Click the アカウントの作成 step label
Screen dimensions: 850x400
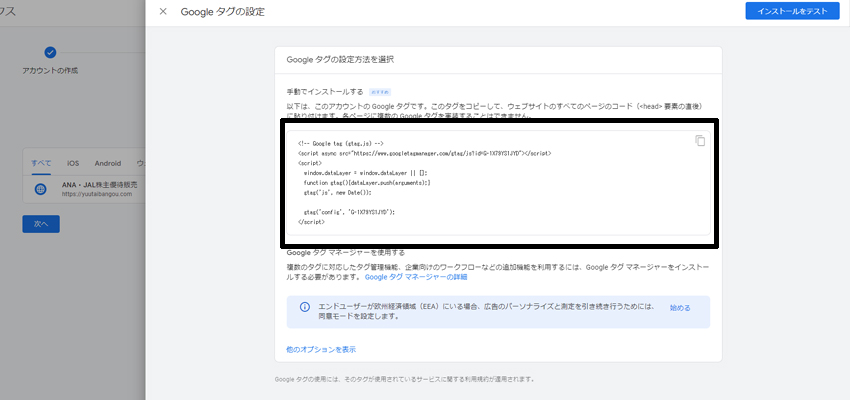click(x=50, y=71)
